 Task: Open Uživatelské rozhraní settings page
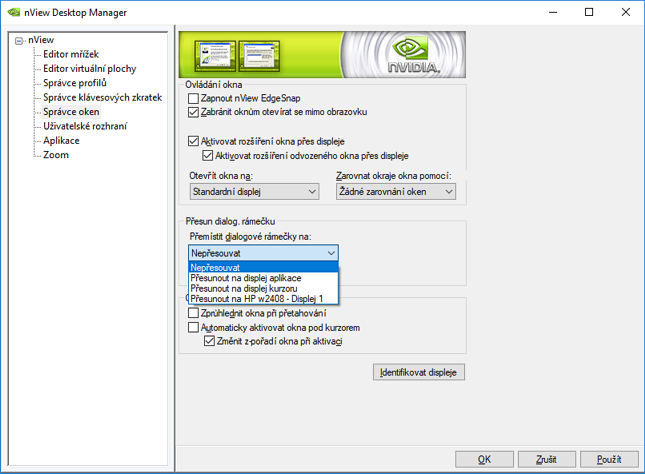click(85, 126)
